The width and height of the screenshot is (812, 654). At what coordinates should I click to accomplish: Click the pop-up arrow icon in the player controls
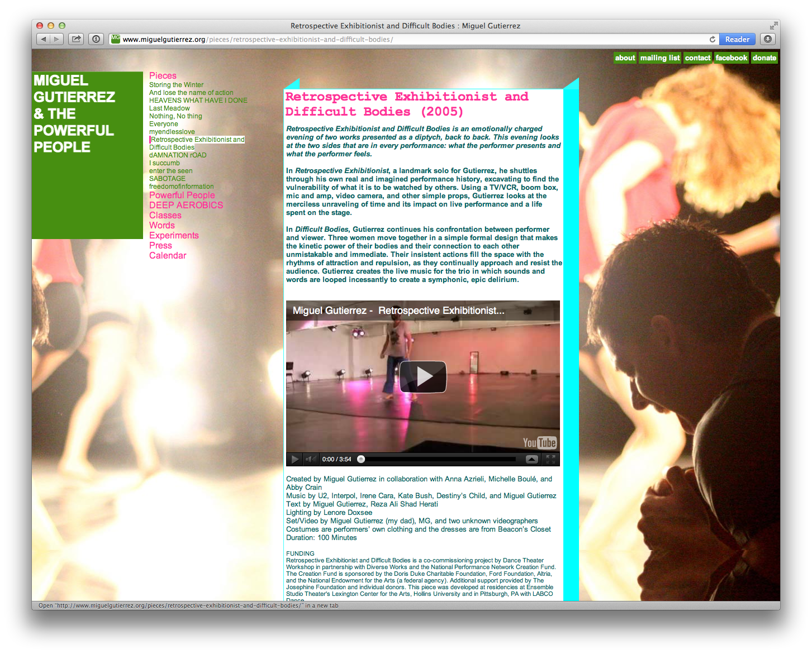pyautogui.click(x=532, y=459)
